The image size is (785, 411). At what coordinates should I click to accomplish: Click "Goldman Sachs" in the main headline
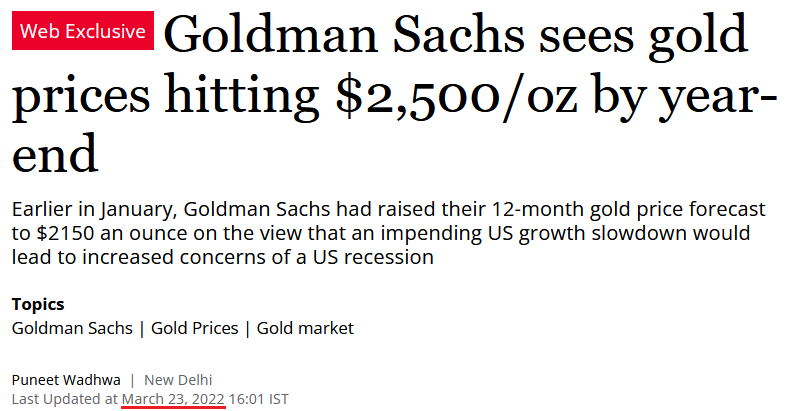click(344, 35)
